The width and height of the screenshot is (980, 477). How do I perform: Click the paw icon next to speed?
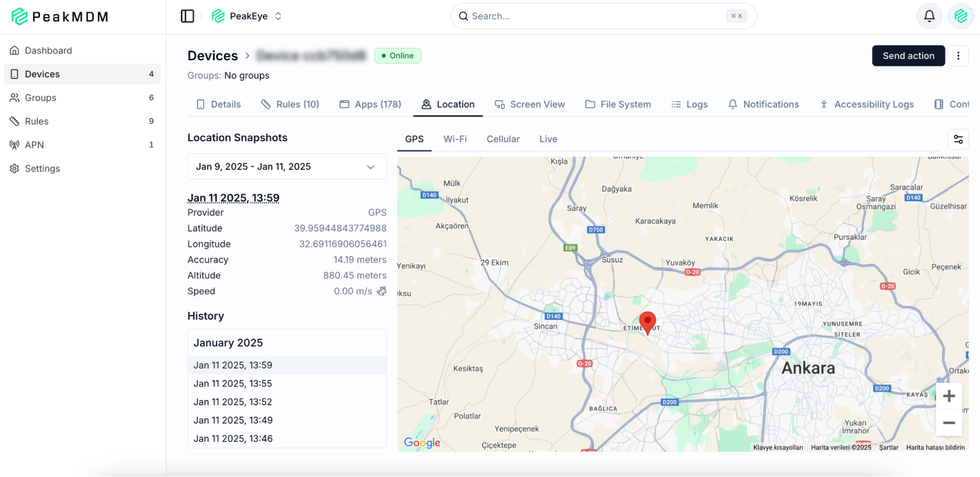pos(381,291)
